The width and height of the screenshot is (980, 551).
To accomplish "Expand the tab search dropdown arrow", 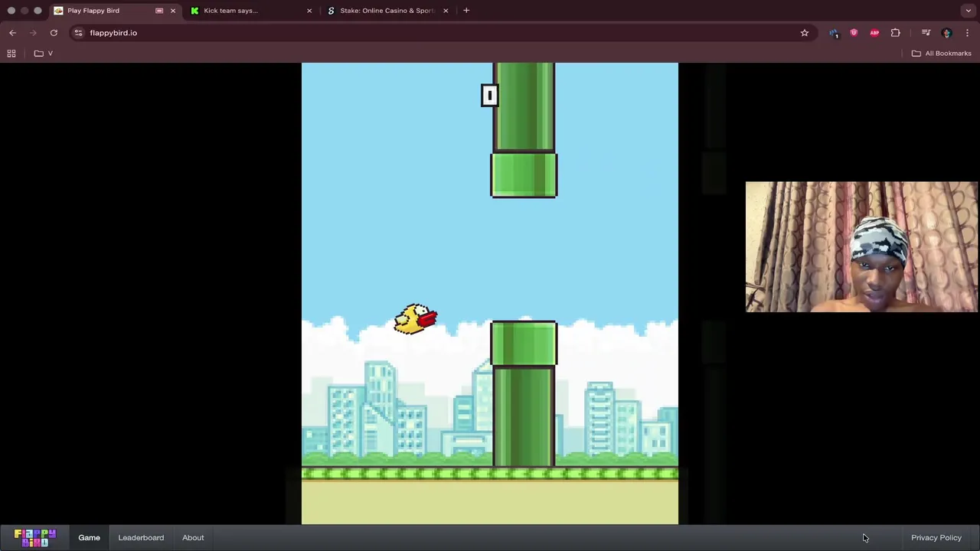I will (969, 11).
